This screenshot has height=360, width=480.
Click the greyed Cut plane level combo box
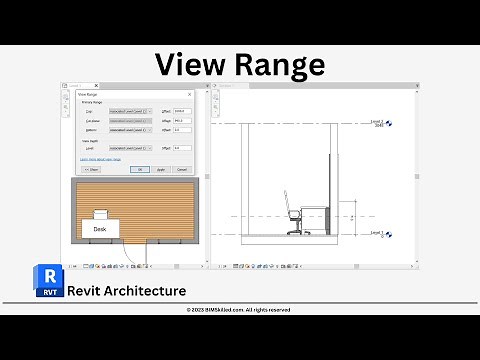click(x=130, y=121)
